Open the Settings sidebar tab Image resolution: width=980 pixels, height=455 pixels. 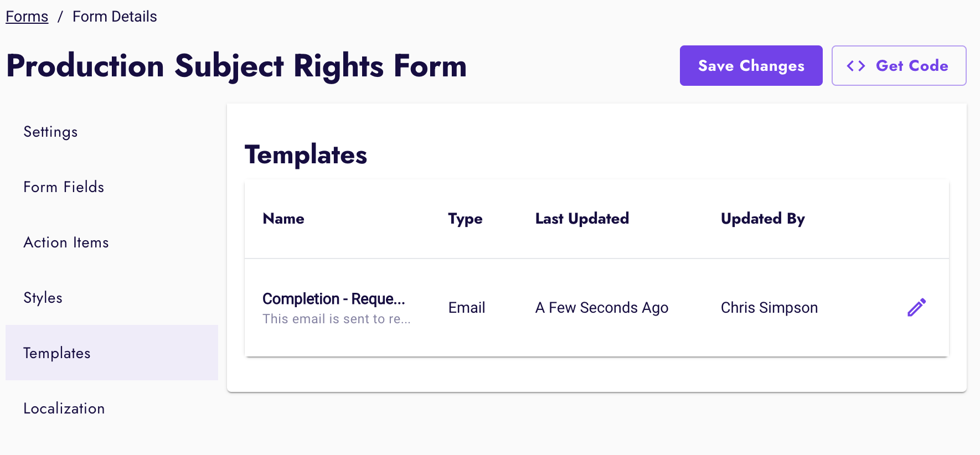tap(50, 132)
